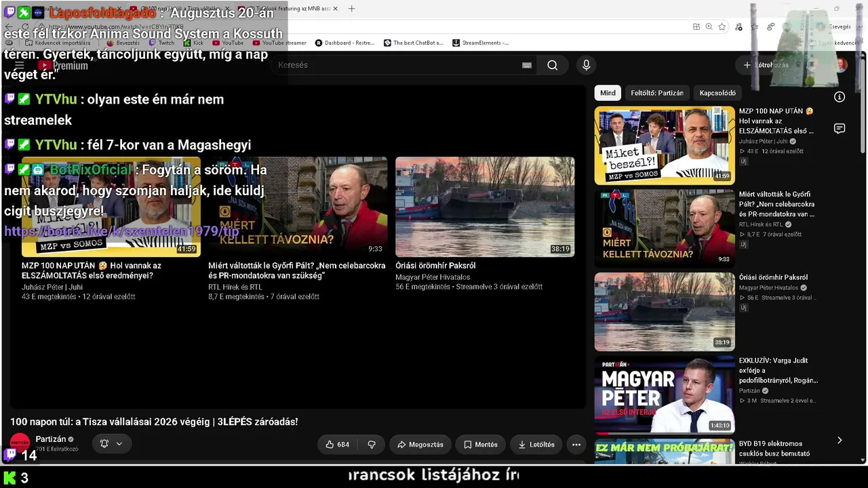Open endscreen channel Magyar Péter Hivatalos
Image resolution: width=868 pixels, height=488 pixels.
(433, 277)
